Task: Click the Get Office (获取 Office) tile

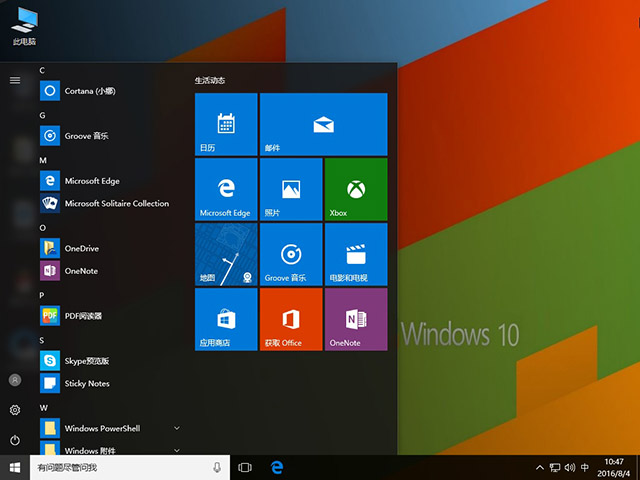Action: point(290,319)
